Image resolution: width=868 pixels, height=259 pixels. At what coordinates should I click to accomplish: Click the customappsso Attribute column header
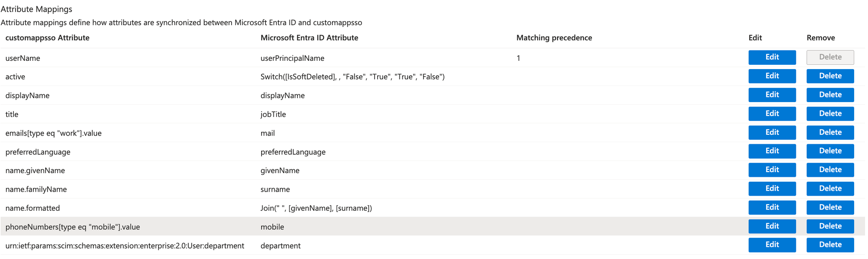47,38
